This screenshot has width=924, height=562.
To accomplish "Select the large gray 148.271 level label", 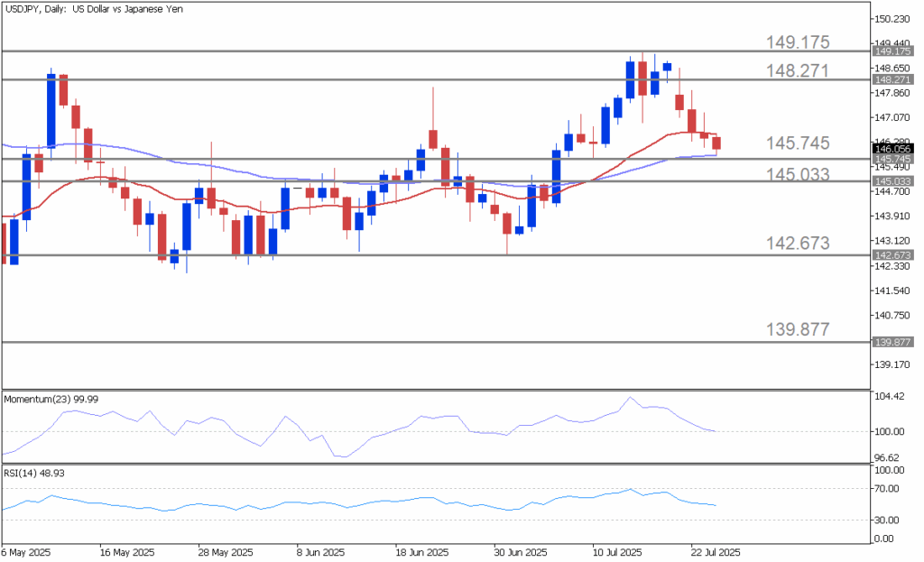I will coord(798,70).
